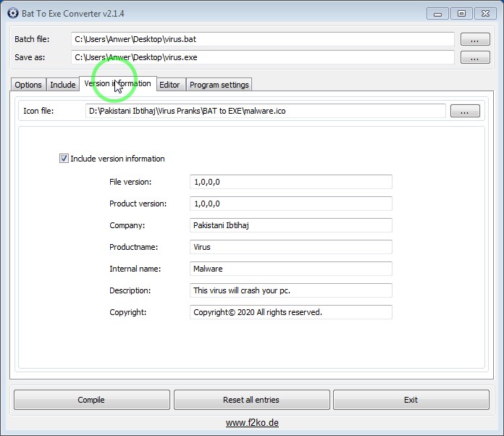Close the Bat To Exe Converter window
The width and height of the screenshot is (504, 436).
(485, 14)
